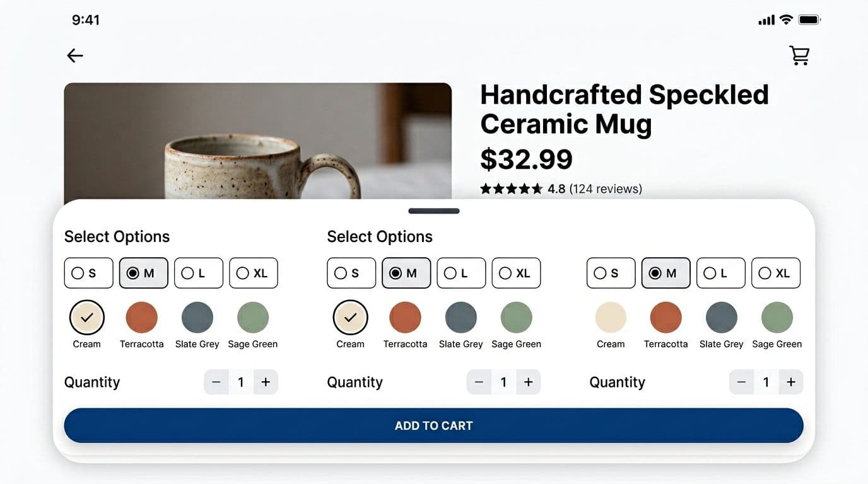Tap the plus icon in rightmost Quantity stepper

coord(790,382)
